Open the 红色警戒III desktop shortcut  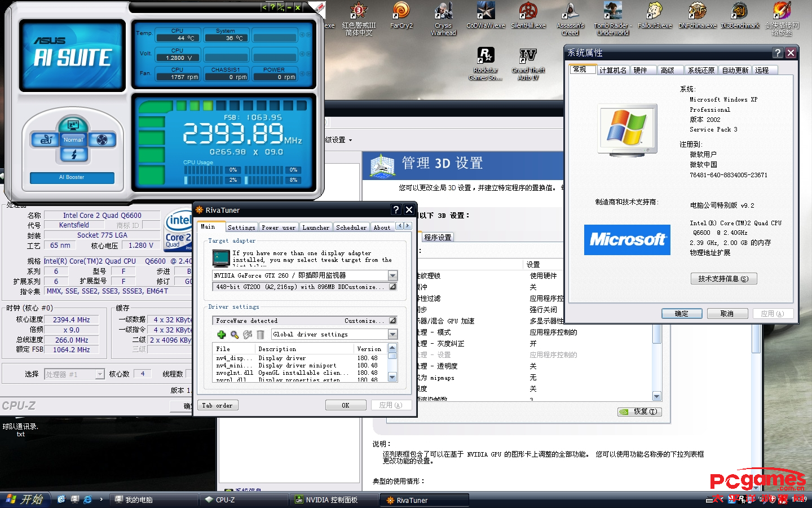click(359, 19)
